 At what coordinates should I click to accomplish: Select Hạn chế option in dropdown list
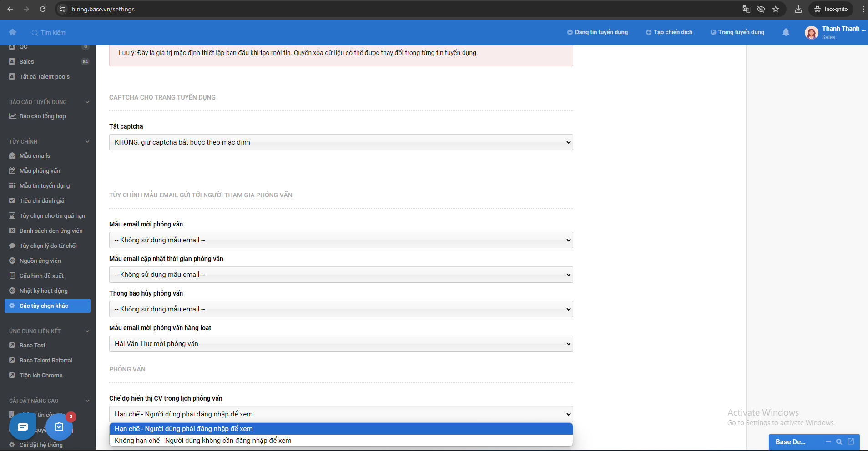pos(341,429)
